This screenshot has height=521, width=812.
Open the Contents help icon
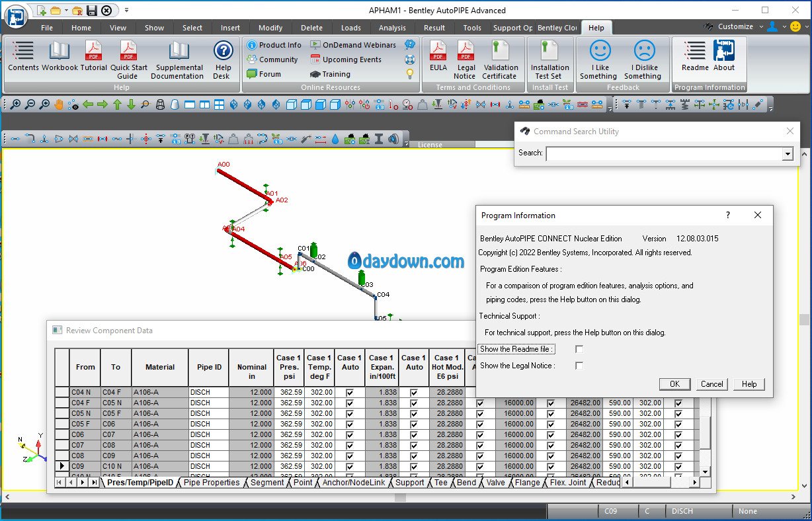coord(23,56)
